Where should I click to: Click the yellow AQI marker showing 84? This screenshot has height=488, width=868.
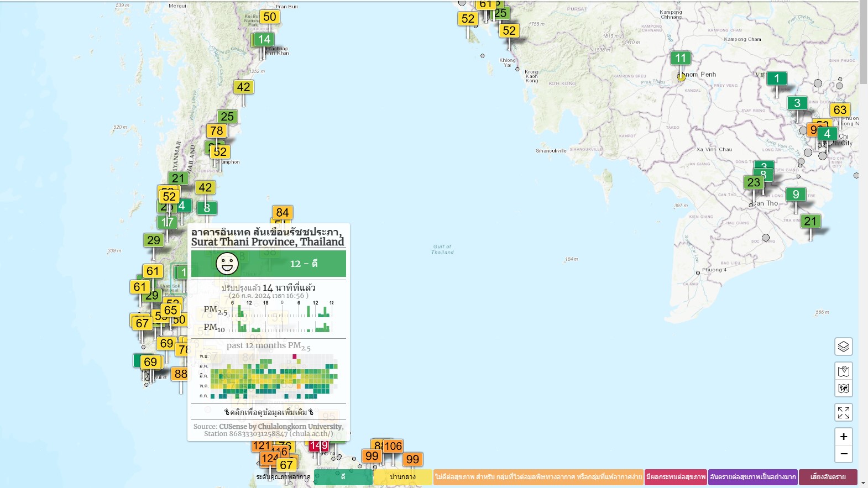[x=282, y=212]
